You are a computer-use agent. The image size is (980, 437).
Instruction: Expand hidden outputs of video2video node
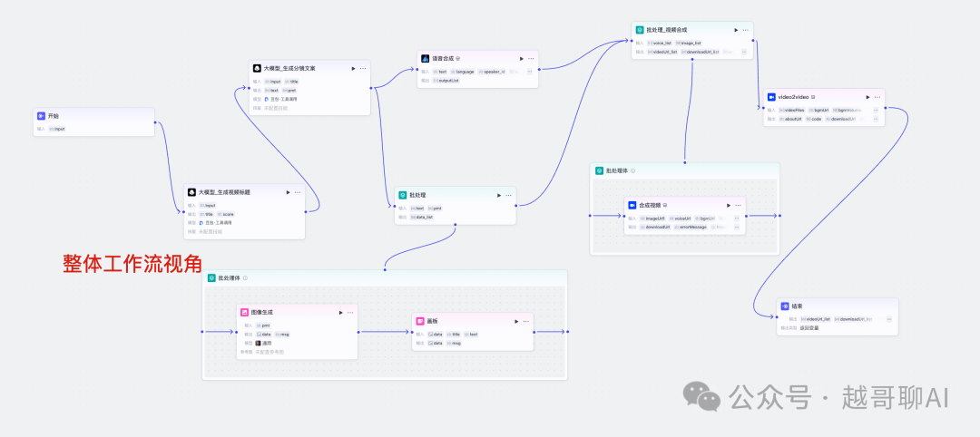click(877, 120)
